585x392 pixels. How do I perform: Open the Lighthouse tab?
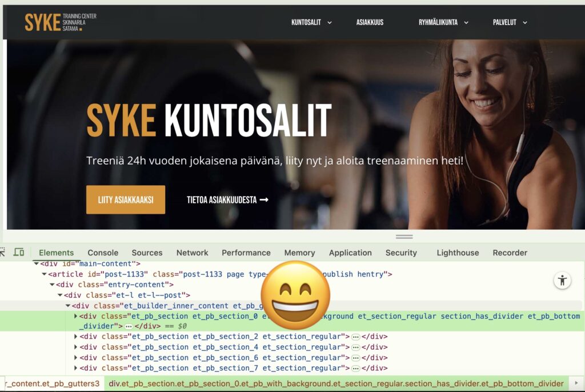click(458, 253)
